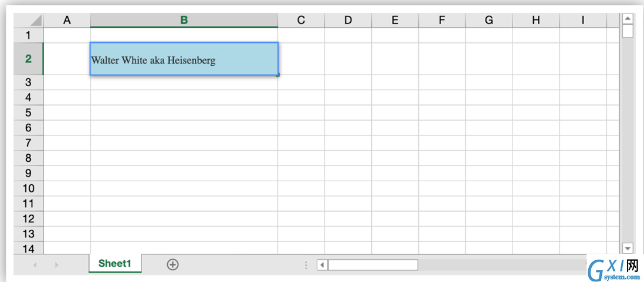Click vertical scrollbar up arrow
Screen dimensions: 644x282
coord(628,19)
